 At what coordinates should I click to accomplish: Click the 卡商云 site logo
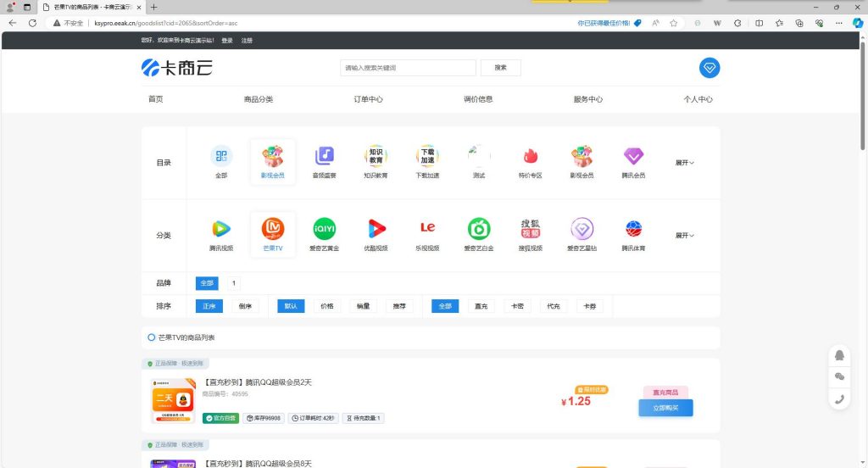[176, 68]
